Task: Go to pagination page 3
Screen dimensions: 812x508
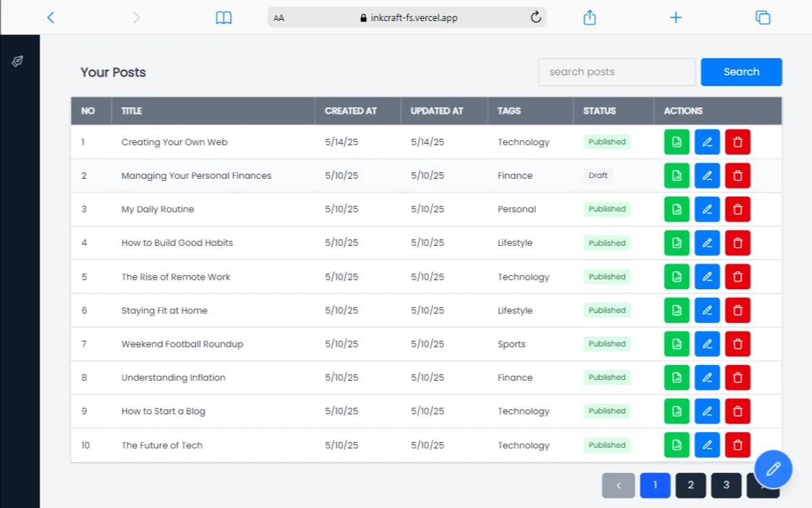Action: [x=727, y=485]
